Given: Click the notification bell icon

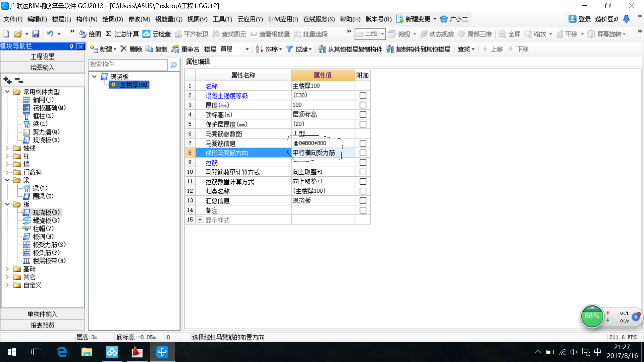Looking at the screenshot, I should 626,19.
